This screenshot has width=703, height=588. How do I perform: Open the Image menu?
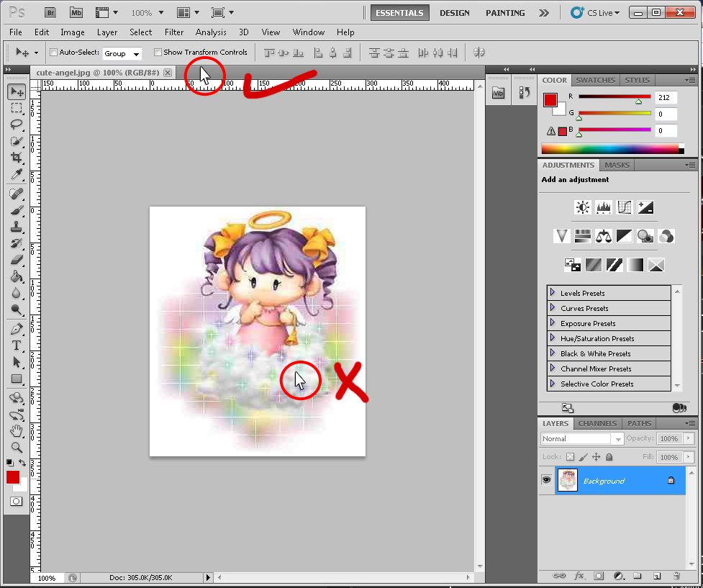pos(73,32)
